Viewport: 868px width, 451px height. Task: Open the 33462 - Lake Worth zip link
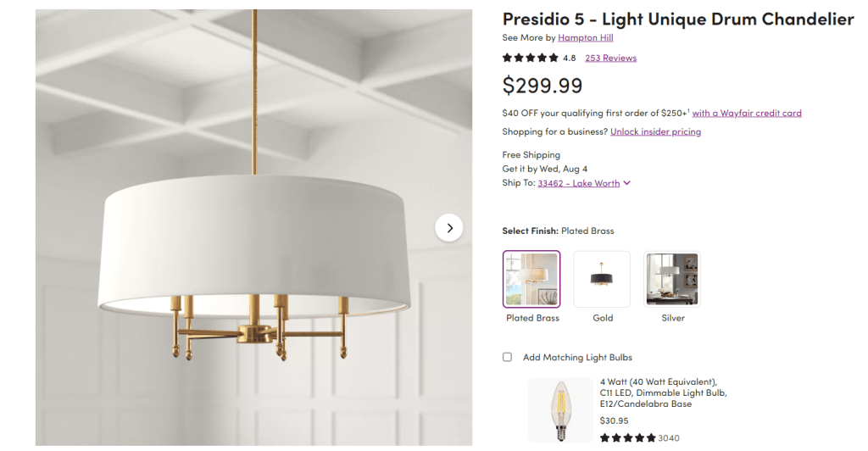click(578, 183)
